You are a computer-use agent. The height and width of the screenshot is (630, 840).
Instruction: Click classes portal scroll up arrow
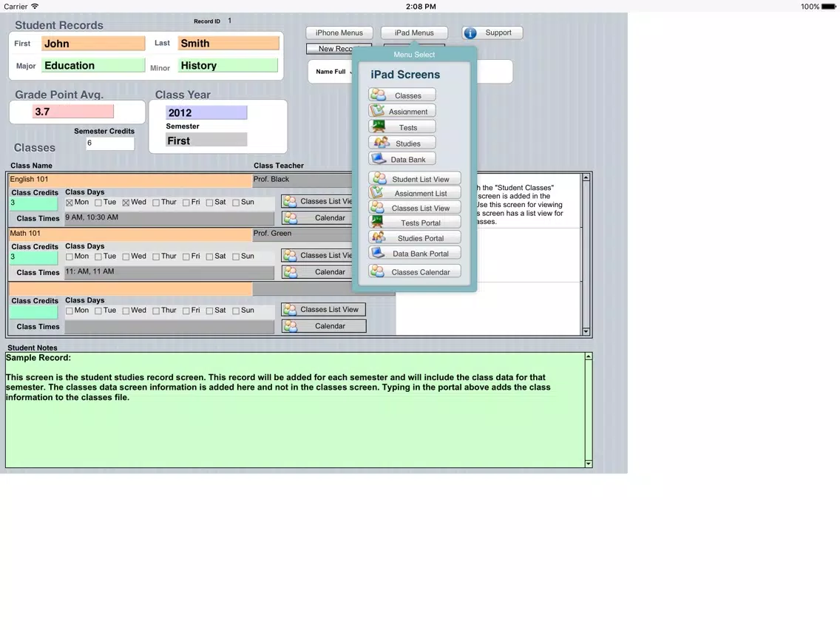(586, 177)
